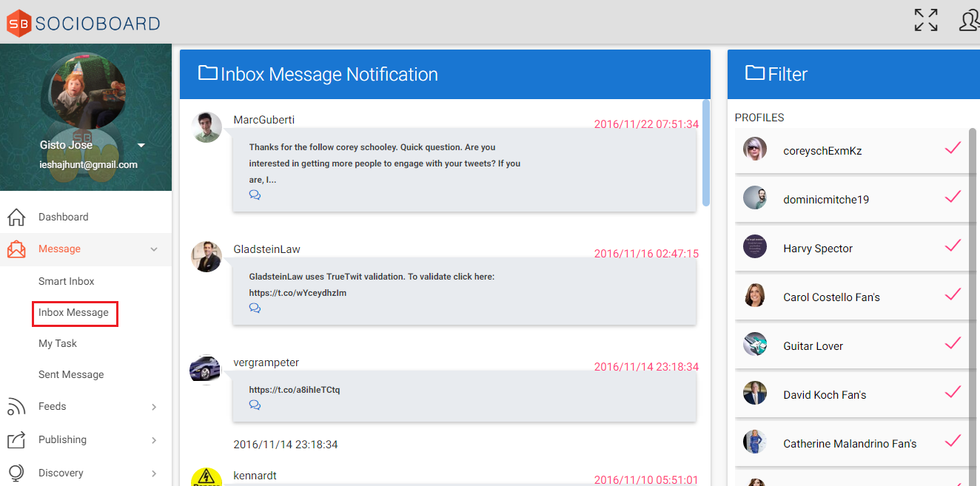
Task: Click the pink timestamp beside vergrampeter
Action: 646,367
